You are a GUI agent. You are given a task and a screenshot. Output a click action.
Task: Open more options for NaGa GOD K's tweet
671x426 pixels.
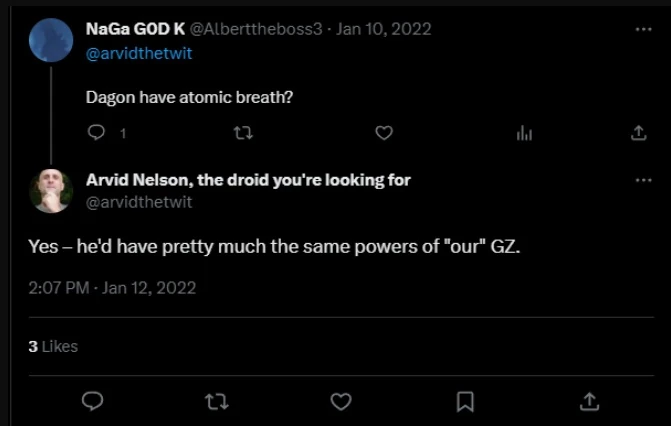pyautogui.click(x=643, y=29)
